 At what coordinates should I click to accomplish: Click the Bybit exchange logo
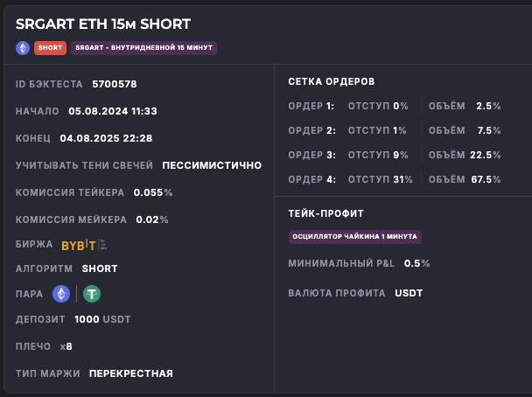(x=79, y=245)
